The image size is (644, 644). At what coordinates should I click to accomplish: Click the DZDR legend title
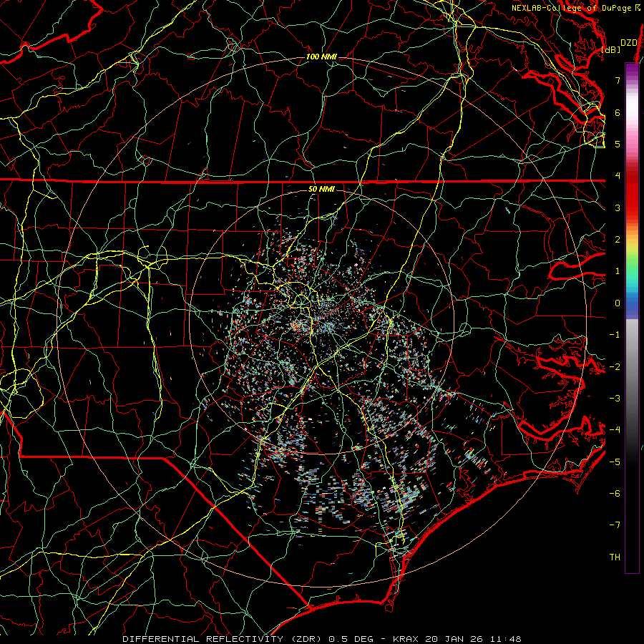pos(629,43)
